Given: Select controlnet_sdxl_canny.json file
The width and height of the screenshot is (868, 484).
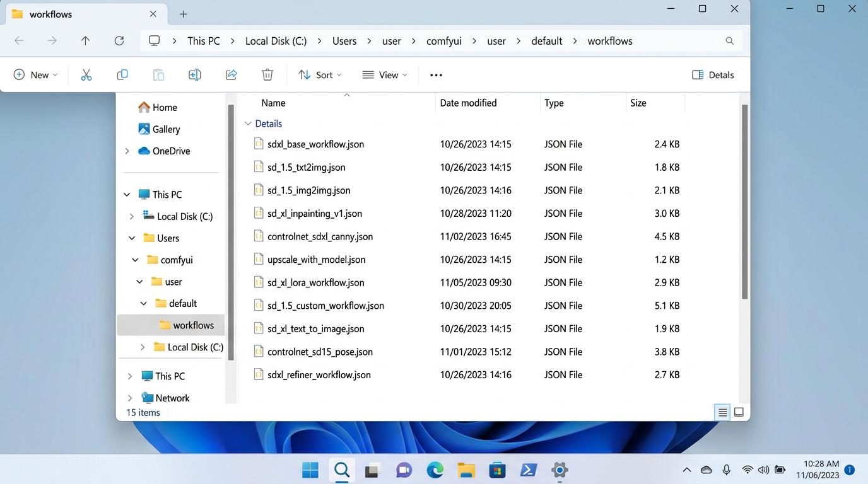Looking at the screenshot, I should point(320,237).
